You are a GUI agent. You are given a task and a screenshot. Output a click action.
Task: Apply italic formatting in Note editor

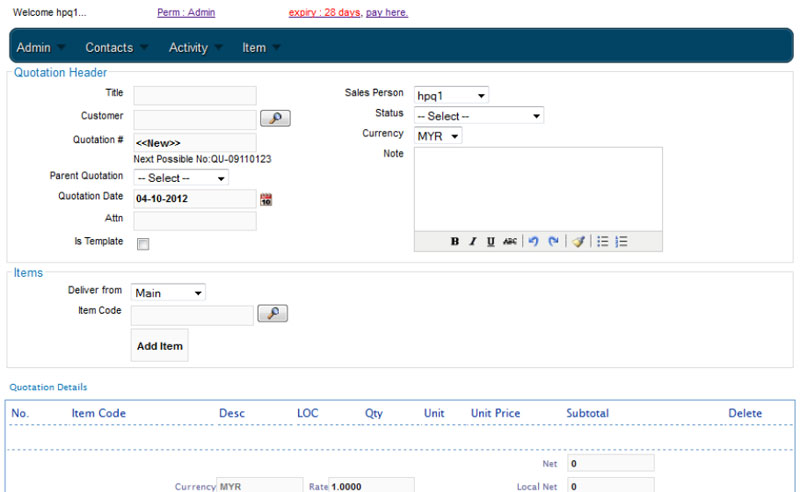[x=473, y=242]
